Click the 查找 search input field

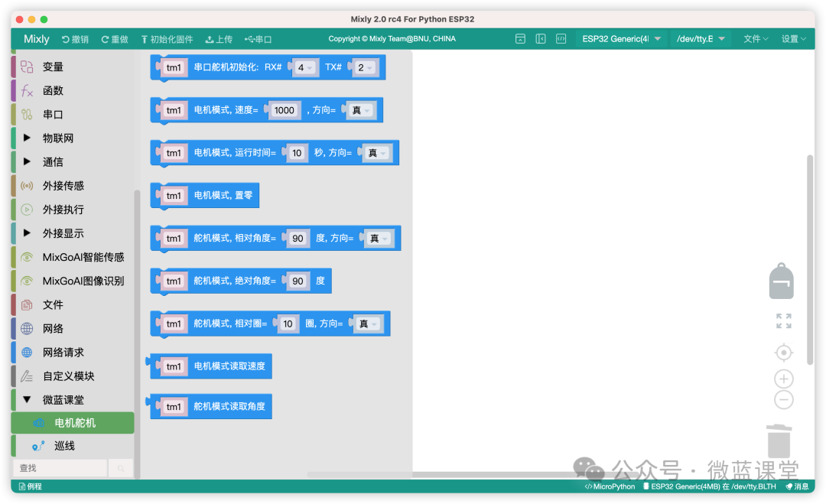(60, 468)
